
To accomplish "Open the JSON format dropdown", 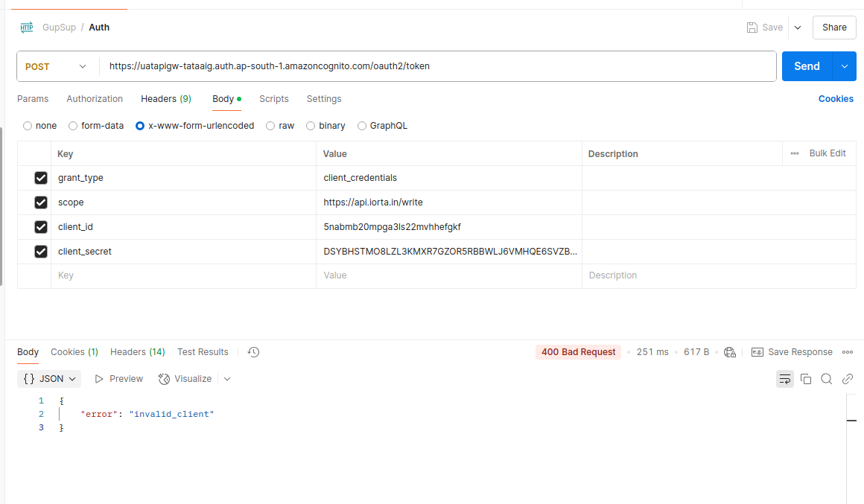I will tap(49, 379).
